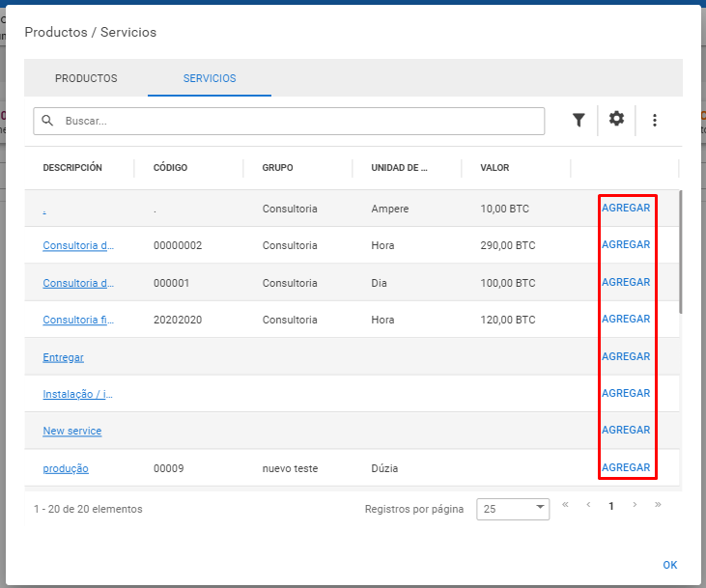Open Consultoria d... link with code 00000002
Image resolution: width=706 pixels, height=588 pixels.
click(x=78, y=245)
